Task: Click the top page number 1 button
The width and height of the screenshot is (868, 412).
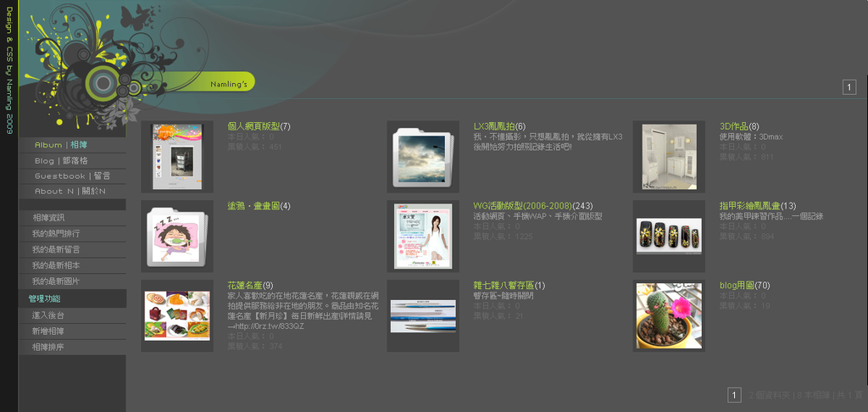Action: pyautogui.click(x=849, y=87)
